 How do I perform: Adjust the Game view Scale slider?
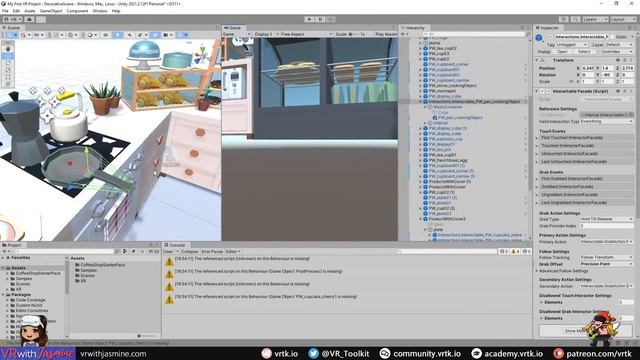point(353,34)
